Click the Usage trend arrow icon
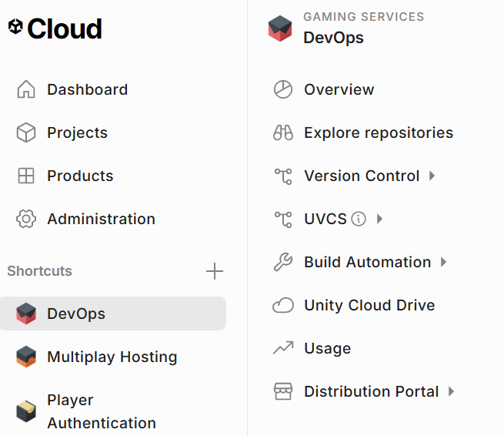This screenshot has height=436, width=504. click(283, 347)
